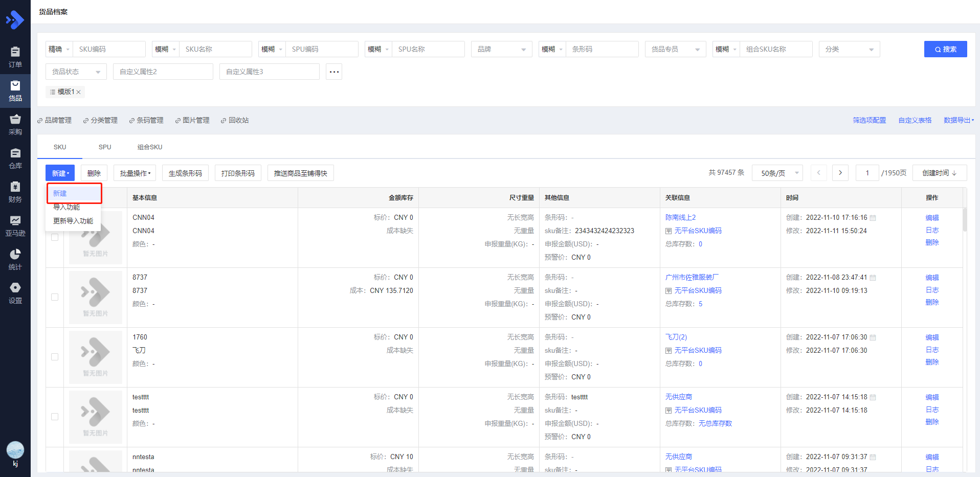Screen dimensions: 980x477
Task: Open 筛选项配置 filter configuration
Action: point(869,120)
